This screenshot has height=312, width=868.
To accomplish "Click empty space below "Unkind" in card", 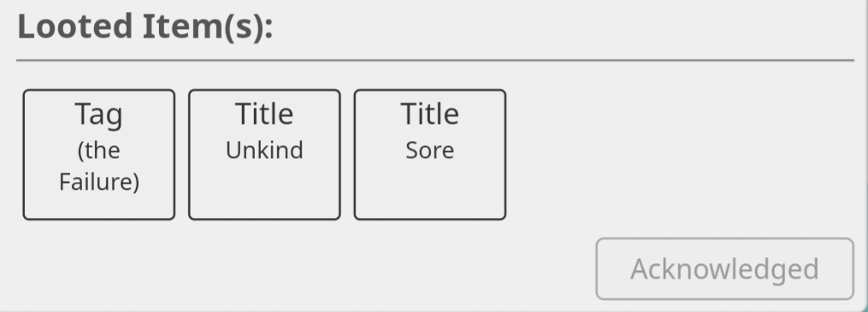I will tap(264, 191).
